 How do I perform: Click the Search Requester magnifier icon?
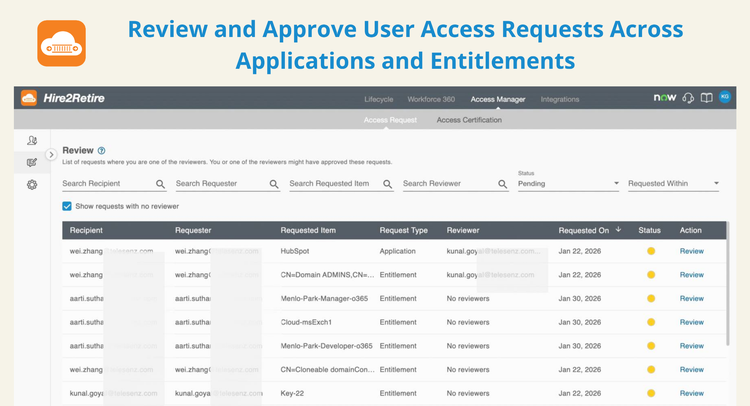click(x=274, y=184)
